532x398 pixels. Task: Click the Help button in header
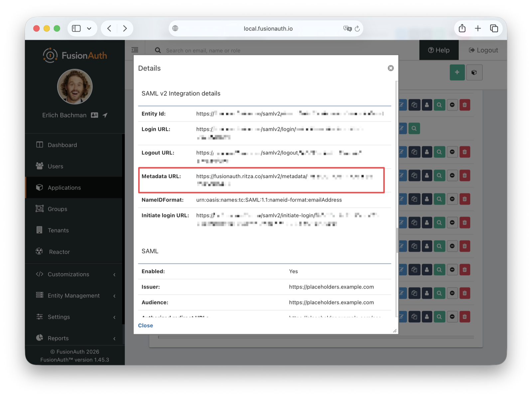(439, 50)
